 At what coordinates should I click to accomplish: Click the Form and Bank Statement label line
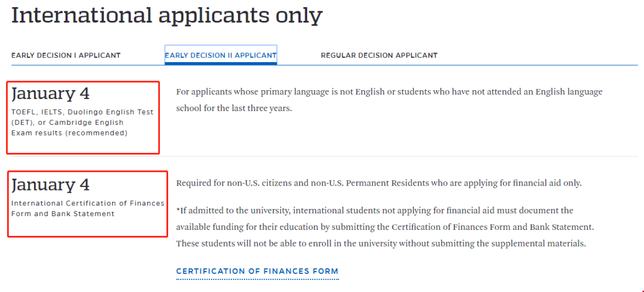63,214
